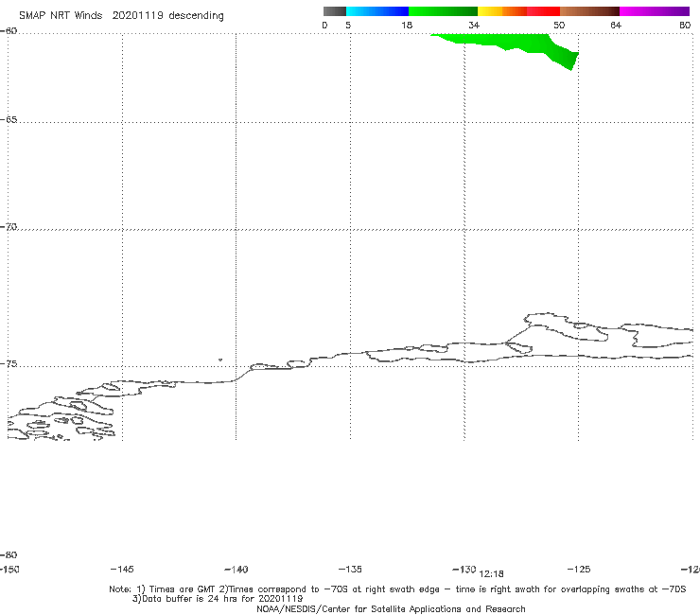
Task: Click the 'Data buffer is 24 hrs' note
Action: pyautogui.click(x=218, y=599)
